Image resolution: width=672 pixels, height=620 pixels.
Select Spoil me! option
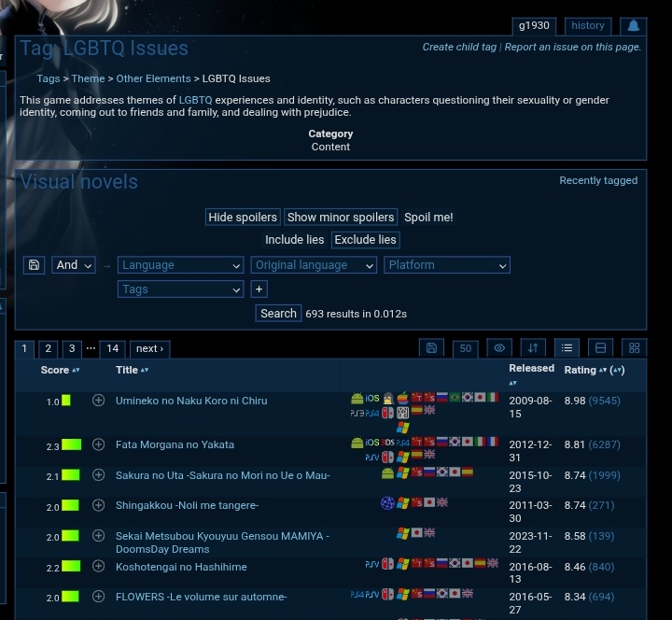coord(428,218)
